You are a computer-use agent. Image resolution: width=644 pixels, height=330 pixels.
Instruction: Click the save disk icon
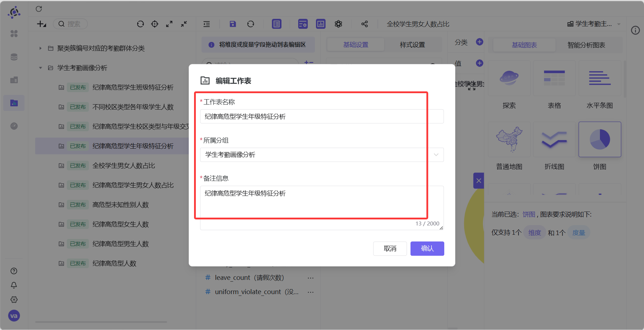click(233, 24)
